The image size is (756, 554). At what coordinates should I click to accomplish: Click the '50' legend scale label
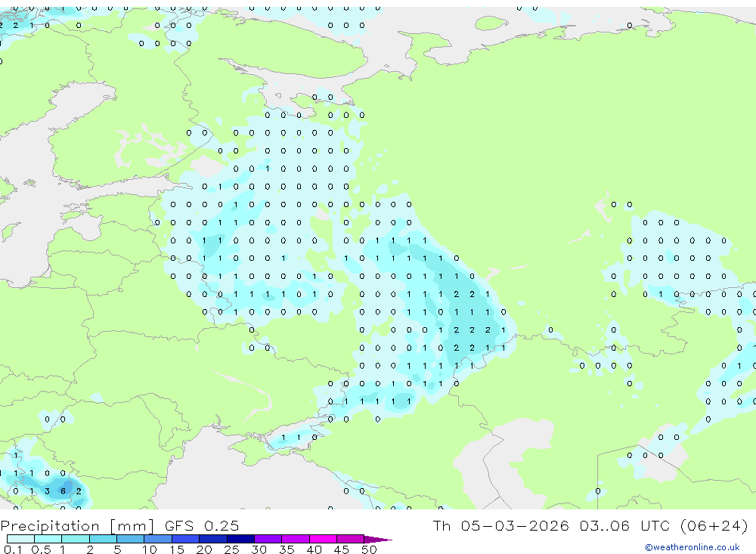(x=369, y=549)
